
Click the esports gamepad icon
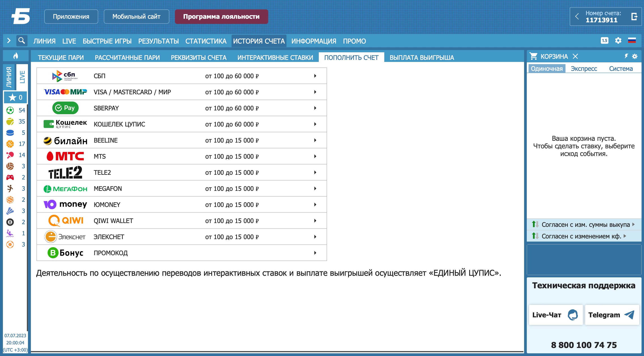click(x=10, y=177)
